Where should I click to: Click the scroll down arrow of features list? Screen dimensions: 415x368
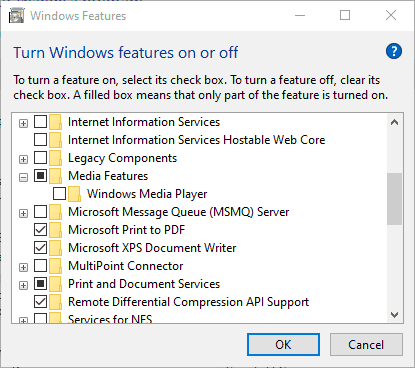(x=395, y=315)
